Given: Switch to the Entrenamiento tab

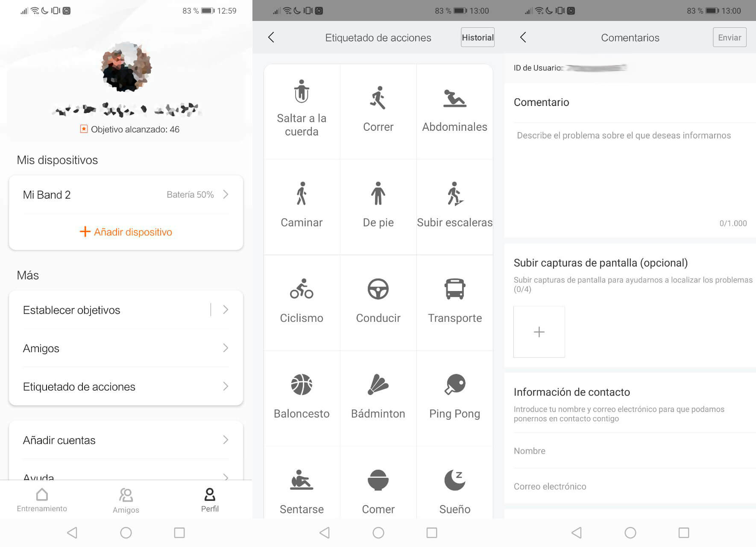Looking at the screenshot, I should [x=42, y=500].
